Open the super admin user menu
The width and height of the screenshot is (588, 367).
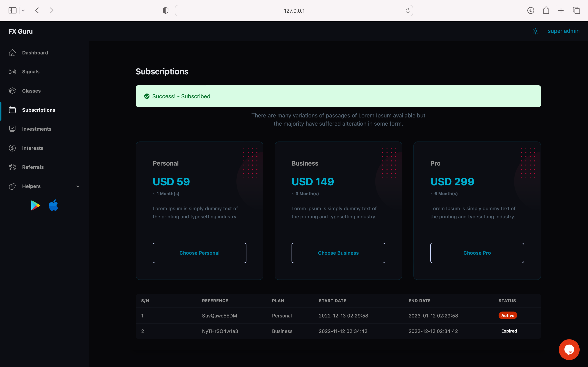[563, 31]
